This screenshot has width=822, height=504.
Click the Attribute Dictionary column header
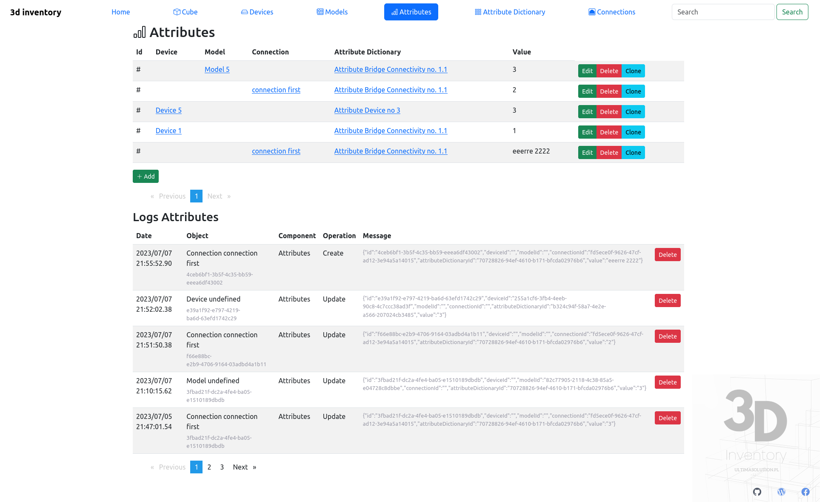click(368, 52)
